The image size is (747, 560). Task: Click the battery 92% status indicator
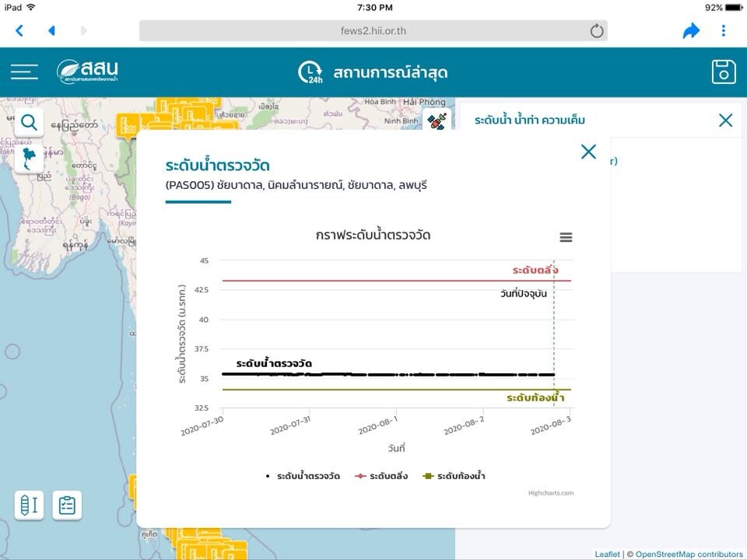click(724, 8)
